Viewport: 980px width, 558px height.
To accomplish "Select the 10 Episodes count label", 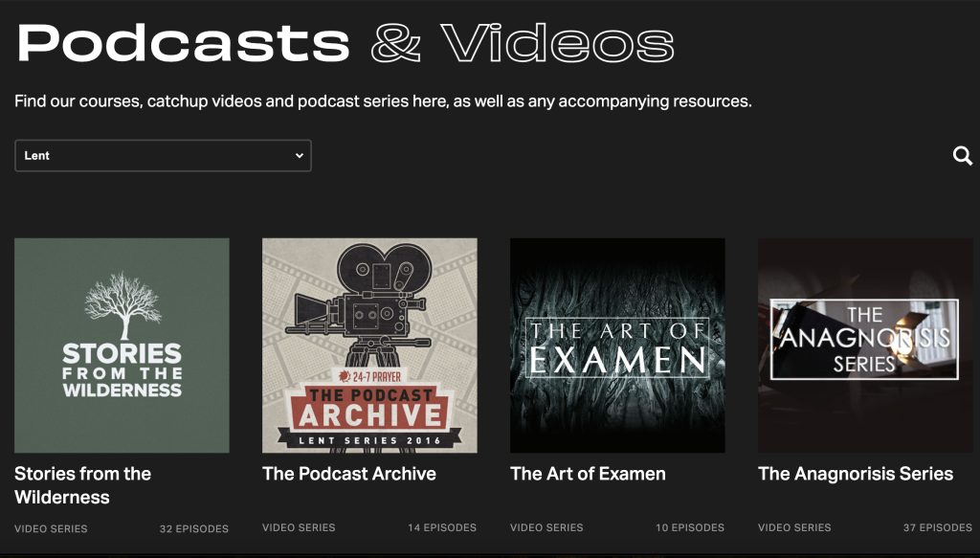I will click(x=689, y=528).
